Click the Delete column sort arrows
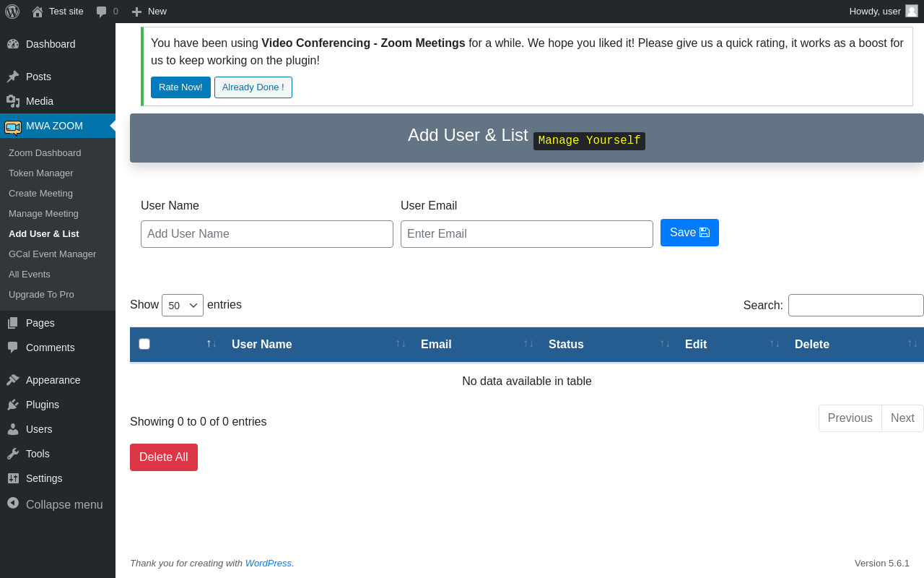924x578 pixels. (912, 343)
